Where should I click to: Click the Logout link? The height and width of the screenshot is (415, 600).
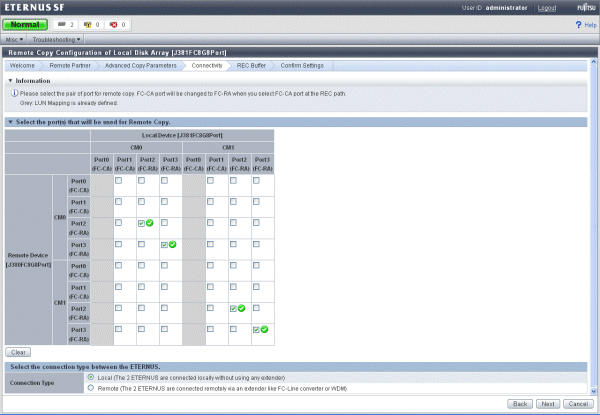547,8
